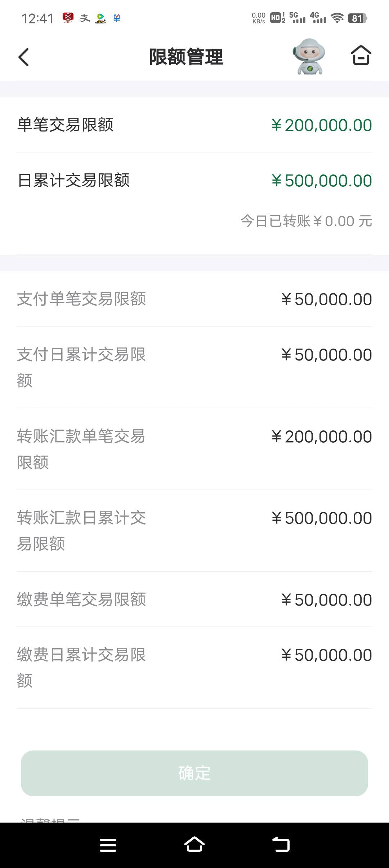Tap the Alipay notification icon in status bar
Screen dimensions: 389x868
[85, 18]
